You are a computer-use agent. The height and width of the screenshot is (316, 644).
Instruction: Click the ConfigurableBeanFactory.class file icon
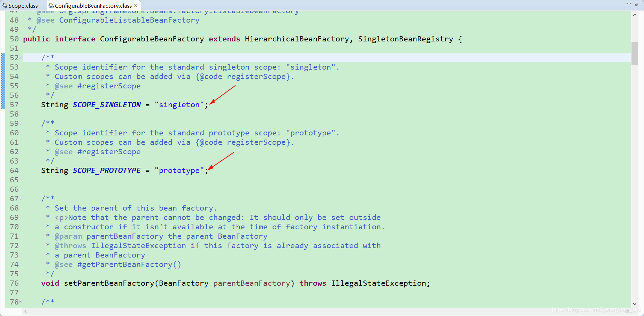click(x=51, y=6)
